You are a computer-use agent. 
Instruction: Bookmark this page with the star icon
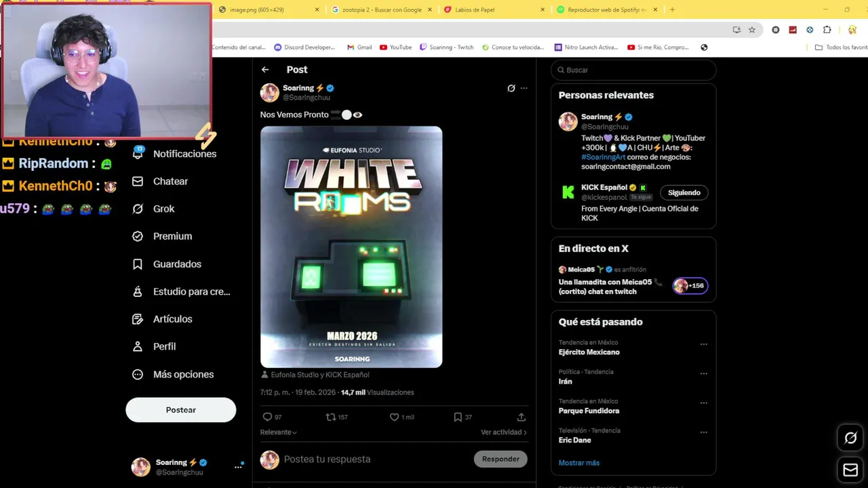pyautogui.click(x=752, y=30)
